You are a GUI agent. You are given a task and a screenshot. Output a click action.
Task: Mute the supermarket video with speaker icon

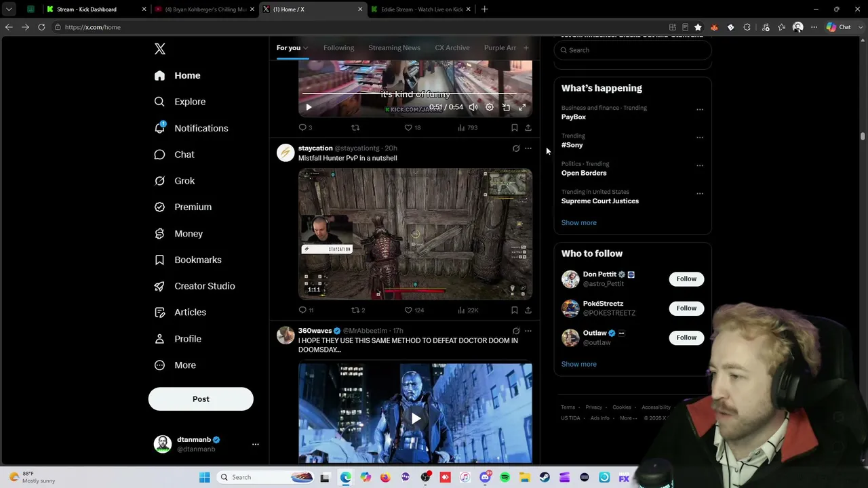[473, 107]
